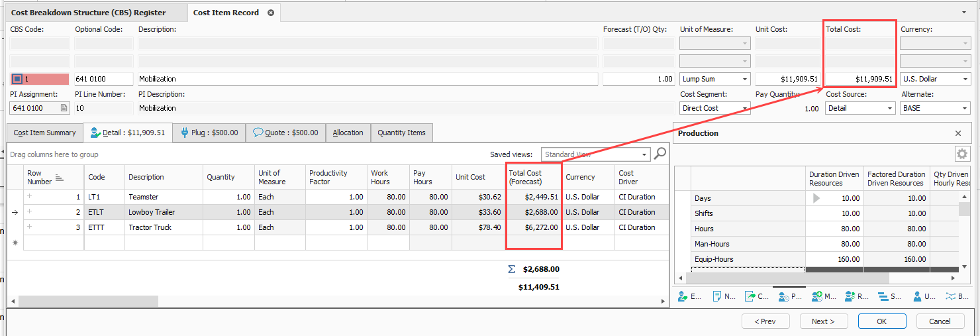Click the document icon in PI Assignment field
Screen dimensions: 980x336
click(x=64, y=108)
